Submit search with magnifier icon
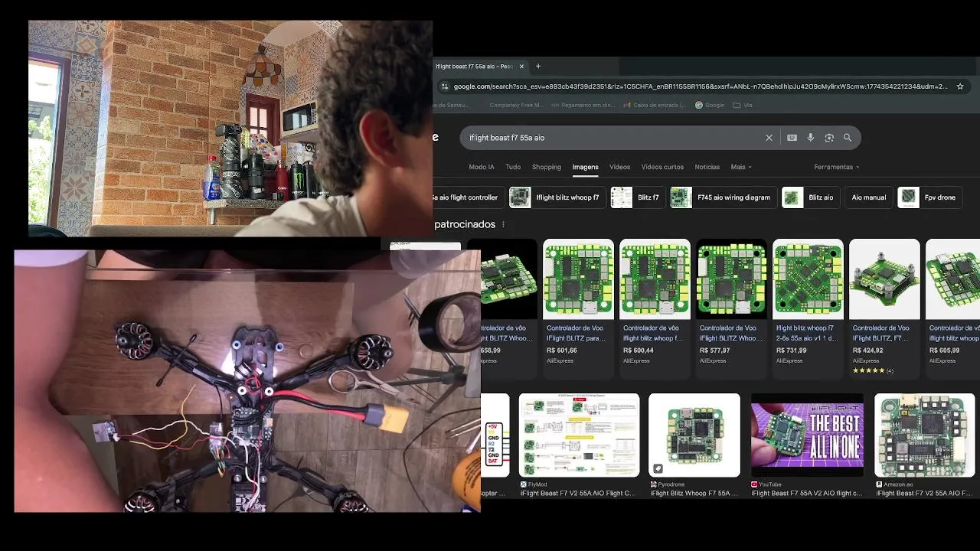 pos(848,138)
